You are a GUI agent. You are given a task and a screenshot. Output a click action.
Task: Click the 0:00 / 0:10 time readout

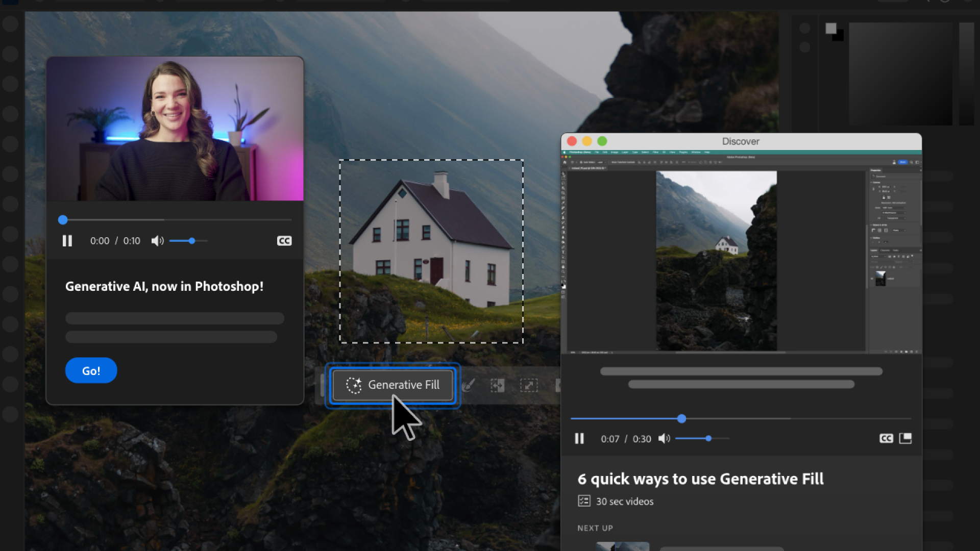(x=115, y=241)
